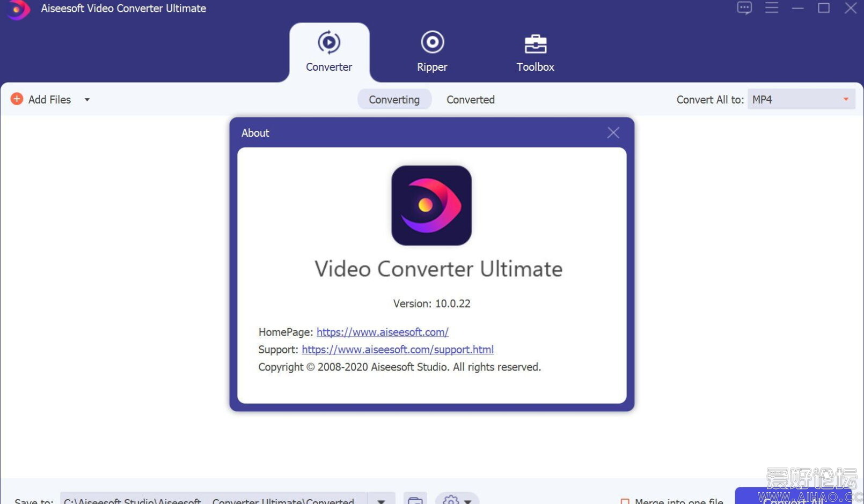864x504 pixels.
Task: Click the Video Converter Ultimate heading
Action: (x=438, y=269)
